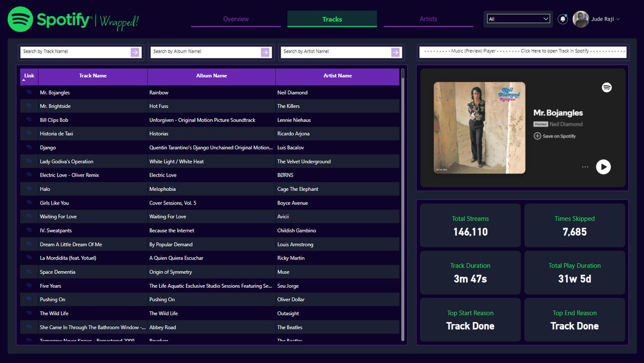
Task: Open link icon for Halo row
Action: click(29, 189)
